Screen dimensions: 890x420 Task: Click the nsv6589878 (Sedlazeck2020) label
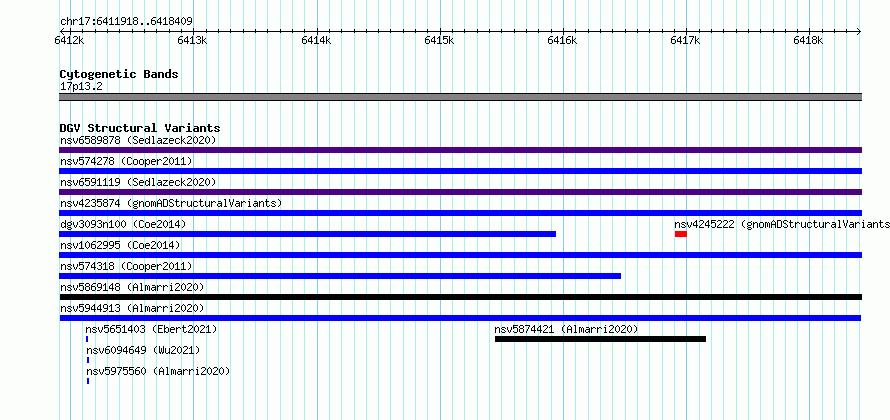[138, 140]
